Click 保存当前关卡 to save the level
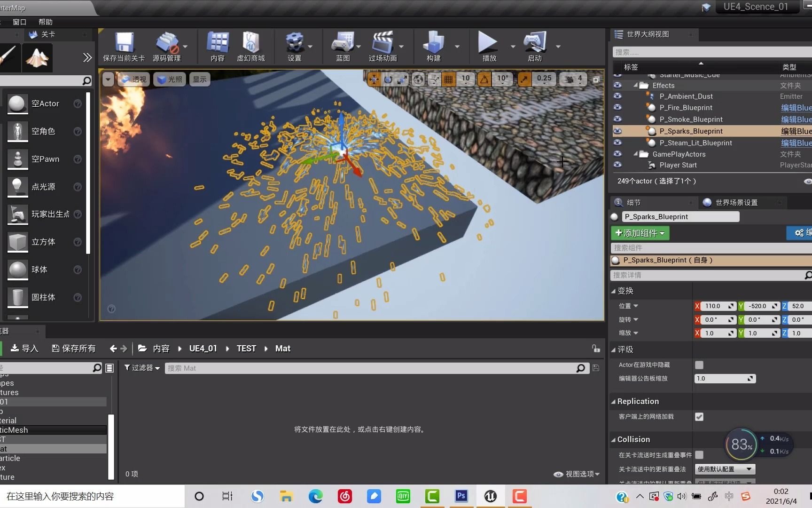This screenshot has width=812, height=508. pyautogui.click(x=124, y=46)
